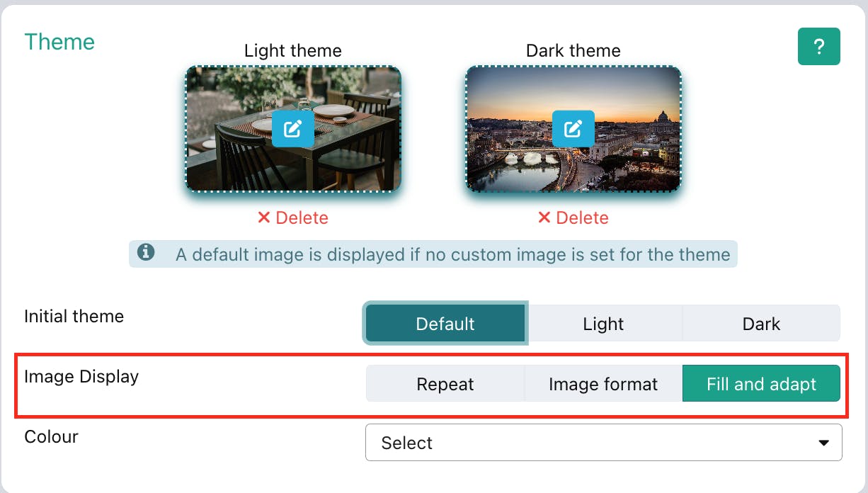Click the Colour dropdown arrow
The image size is (868, 493).
(823, 443)
